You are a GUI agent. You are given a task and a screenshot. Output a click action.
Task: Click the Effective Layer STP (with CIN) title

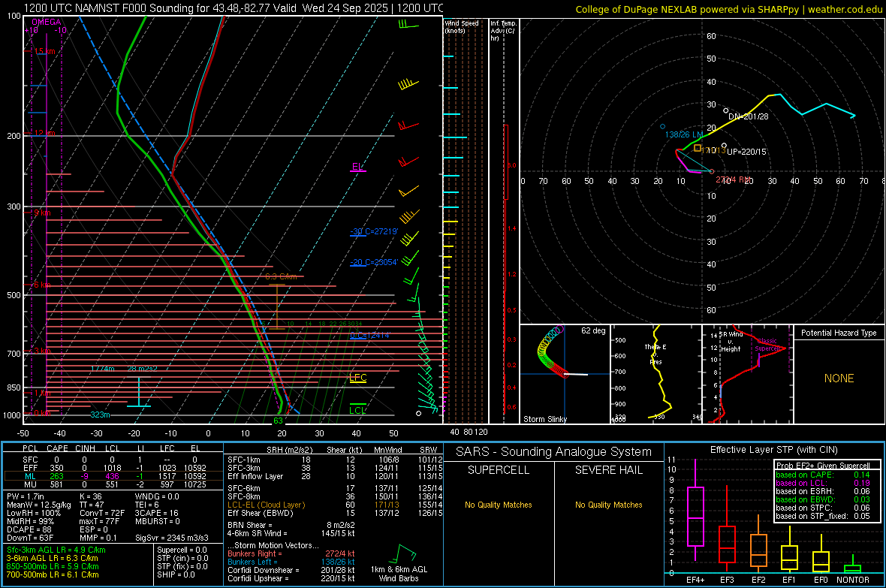[x=774, y=450]
